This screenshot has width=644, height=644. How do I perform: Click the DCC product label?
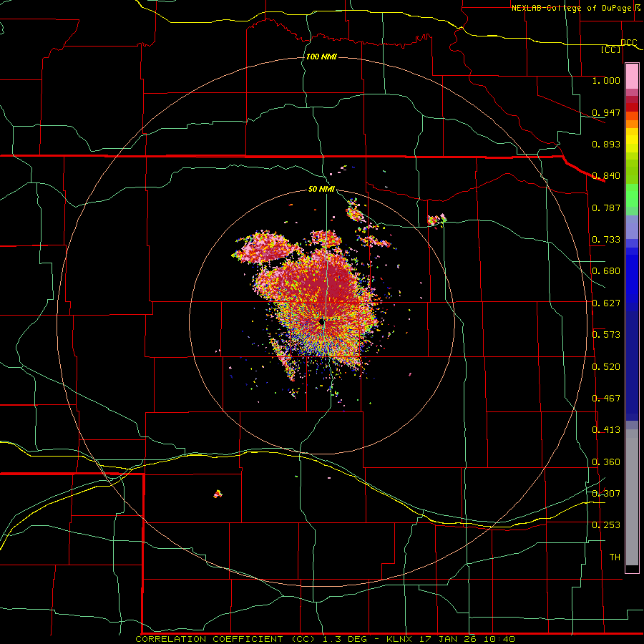629,43
